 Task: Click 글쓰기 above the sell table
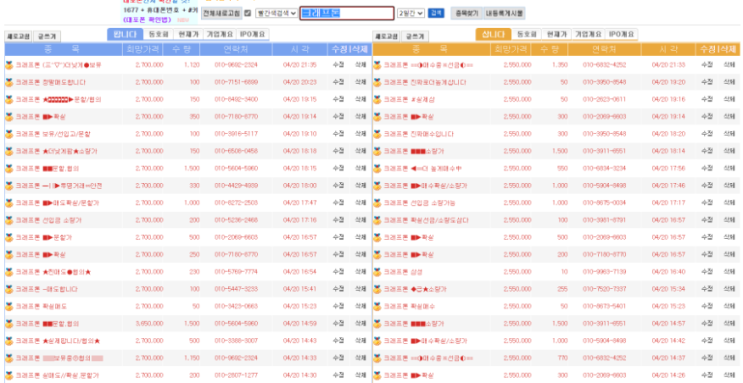pos(47,36)
